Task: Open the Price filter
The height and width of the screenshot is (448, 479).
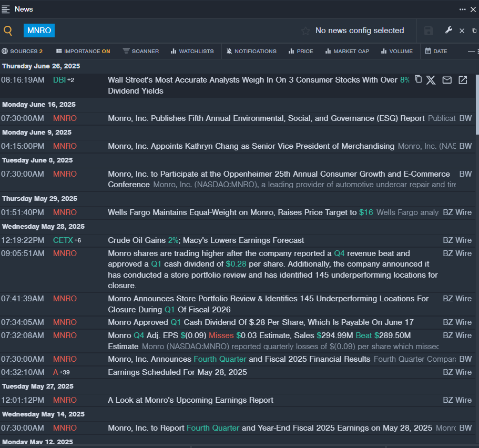Action: point(301,52)
